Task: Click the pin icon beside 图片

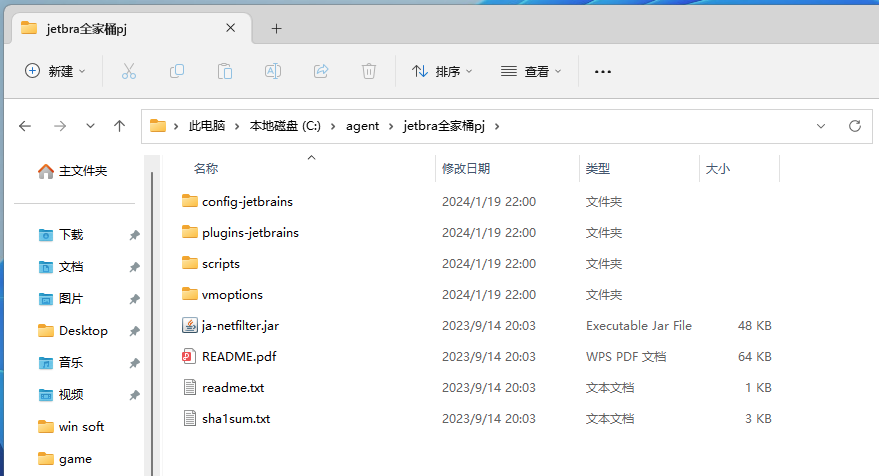Action: coord(135,299)
